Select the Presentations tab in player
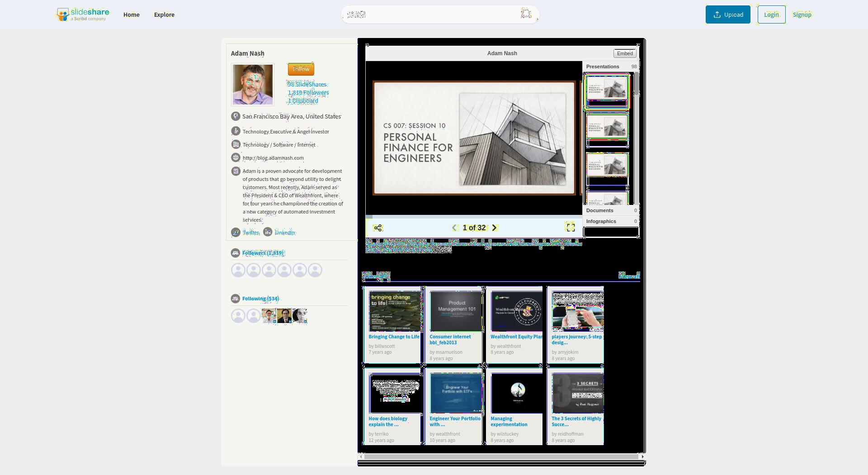868x475 pixels. 611,66
